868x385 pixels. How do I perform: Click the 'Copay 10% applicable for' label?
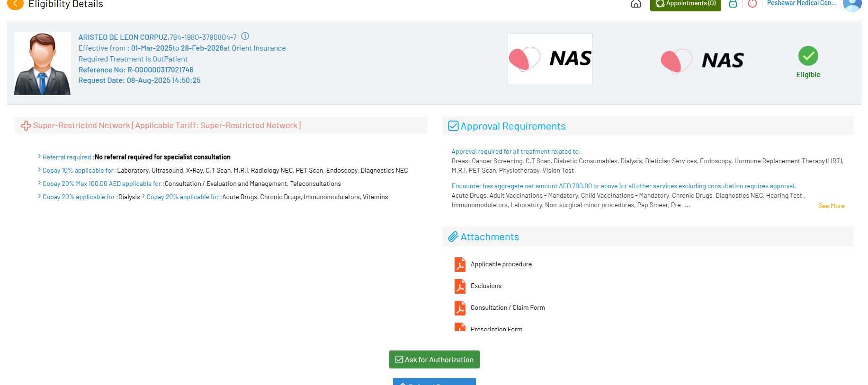(80, 170)
